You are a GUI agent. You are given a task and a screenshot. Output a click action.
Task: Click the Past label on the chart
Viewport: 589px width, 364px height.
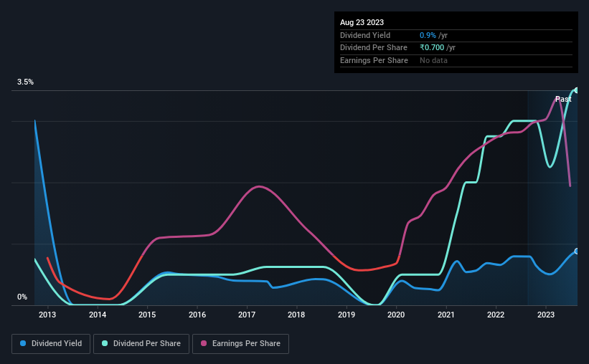(x=563, y=99)
